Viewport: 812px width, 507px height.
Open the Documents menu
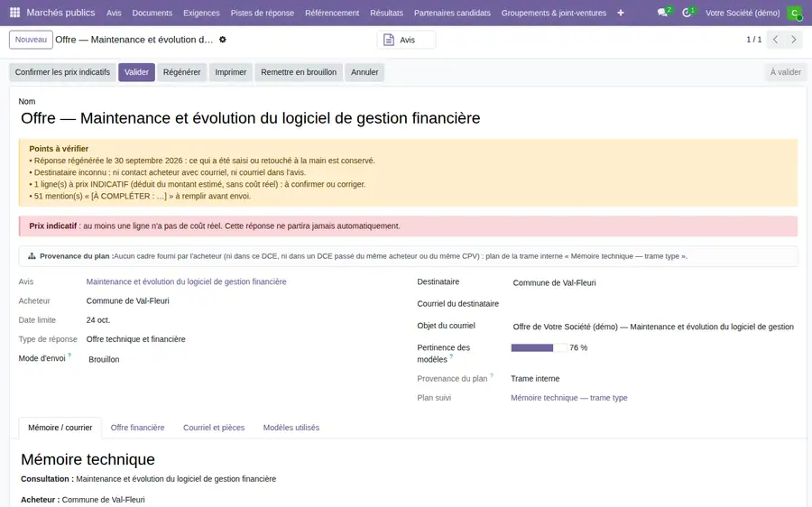tap(152, 13)
